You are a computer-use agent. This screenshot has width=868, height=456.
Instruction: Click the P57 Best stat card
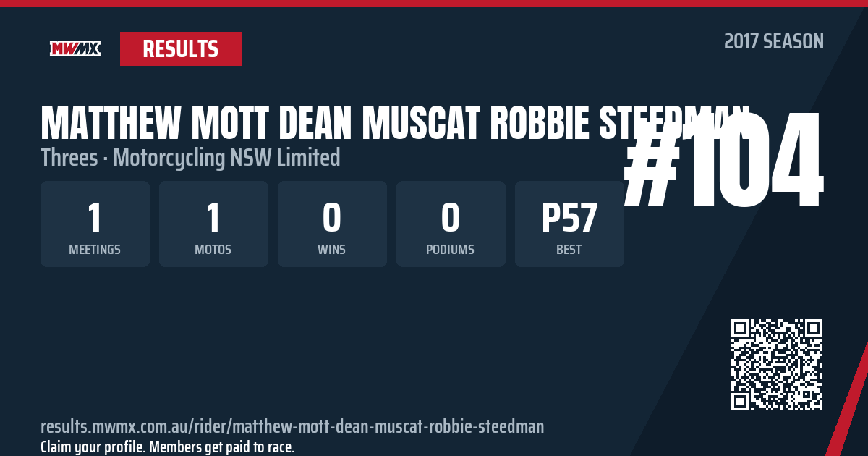569,224
